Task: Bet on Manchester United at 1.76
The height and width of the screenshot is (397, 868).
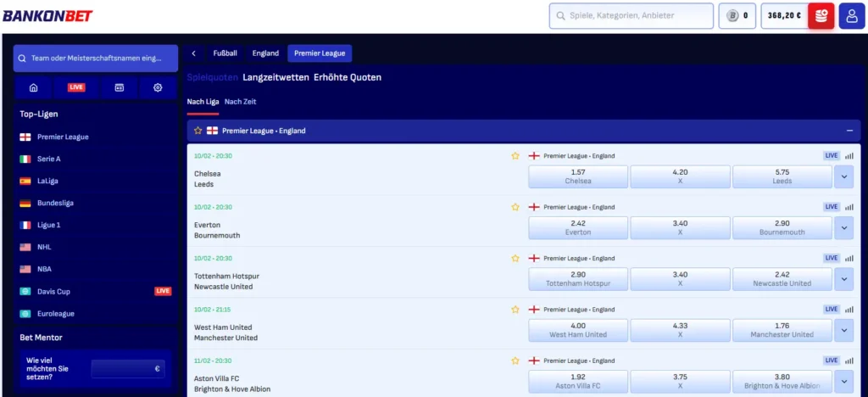Action: click(782, 330)
